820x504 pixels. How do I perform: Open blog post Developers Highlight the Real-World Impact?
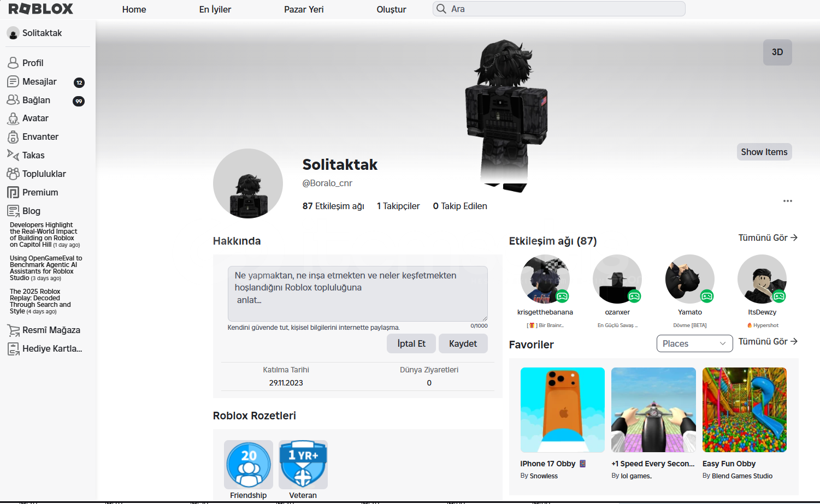(45, 235)
